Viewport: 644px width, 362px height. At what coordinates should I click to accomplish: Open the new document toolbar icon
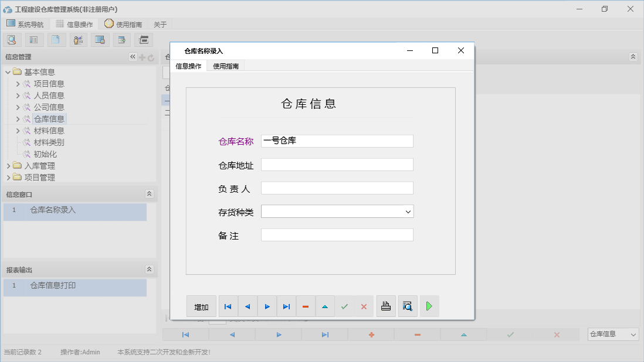56,39
